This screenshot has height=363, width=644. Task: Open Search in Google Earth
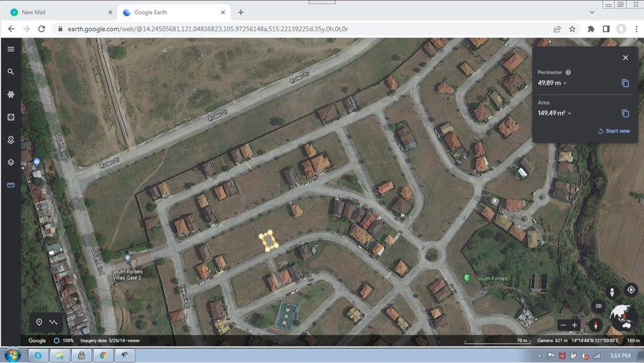[10, 72]
